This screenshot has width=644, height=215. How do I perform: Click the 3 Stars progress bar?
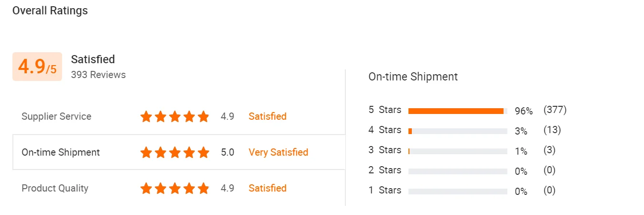458,151
